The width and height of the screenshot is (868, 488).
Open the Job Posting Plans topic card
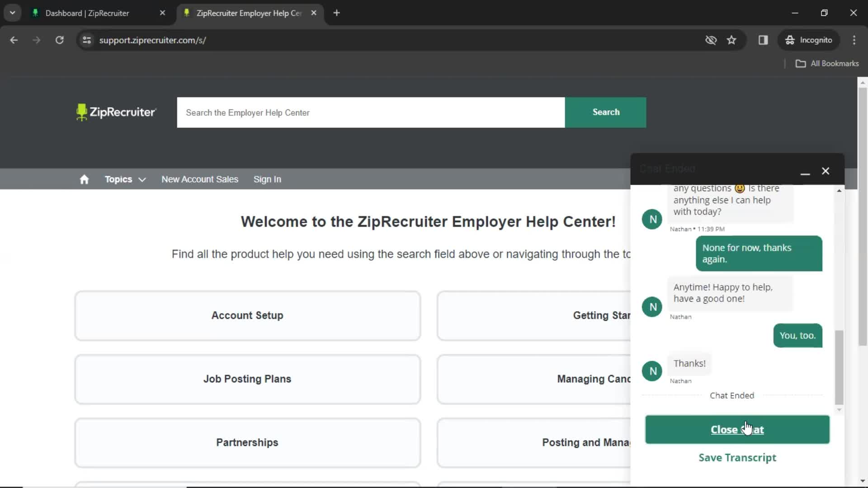pos(248,379)
